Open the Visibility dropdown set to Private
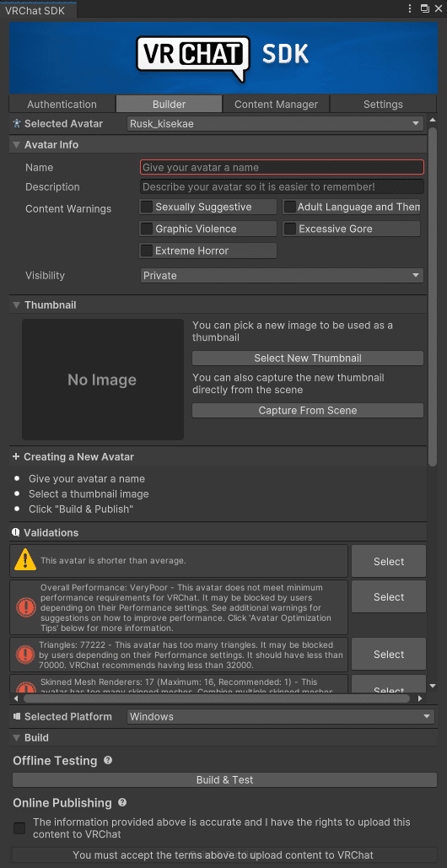The height and width of the screenshot is (868, 447). [x=283, y=275]
